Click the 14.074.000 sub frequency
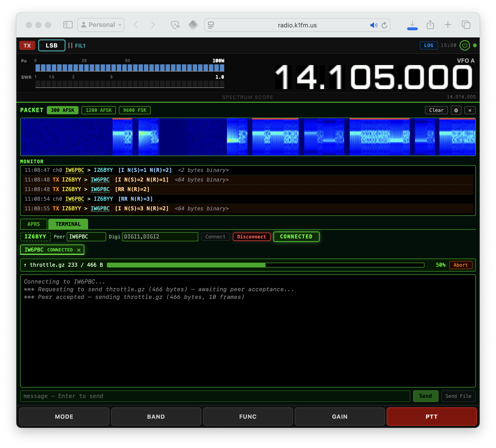Screen dimensions: 496x448 click(x=461, y=97)
